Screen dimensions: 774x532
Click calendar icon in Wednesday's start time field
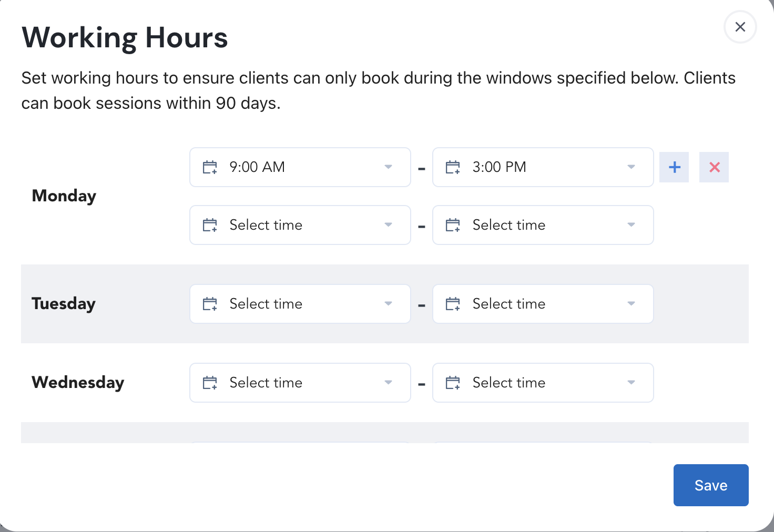(210, 383)
